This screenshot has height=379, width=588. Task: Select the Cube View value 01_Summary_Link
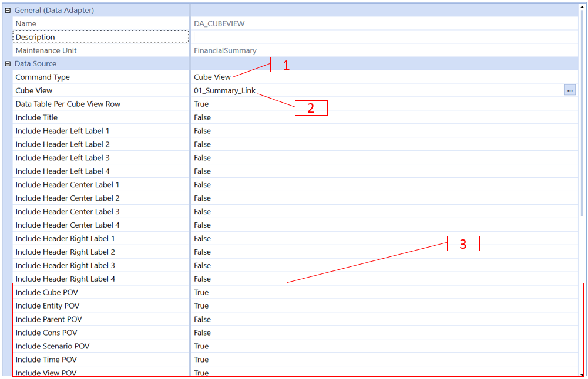click(224, 91)
